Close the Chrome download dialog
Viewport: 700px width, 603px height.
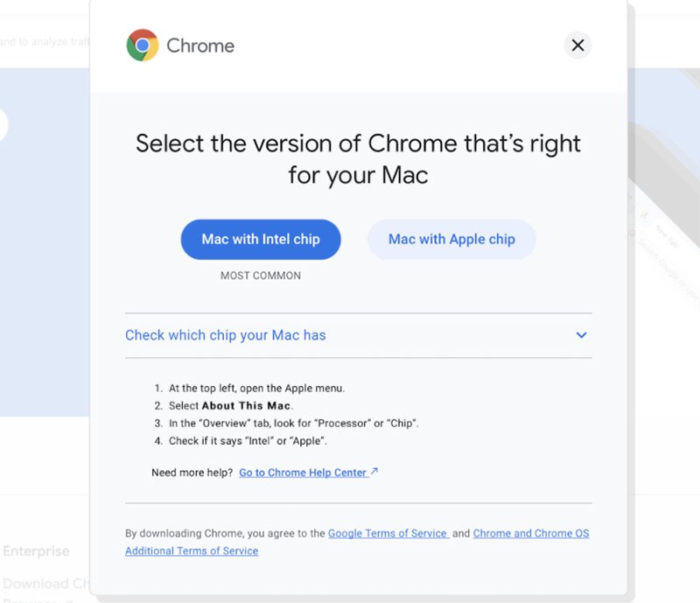[577, 46]
